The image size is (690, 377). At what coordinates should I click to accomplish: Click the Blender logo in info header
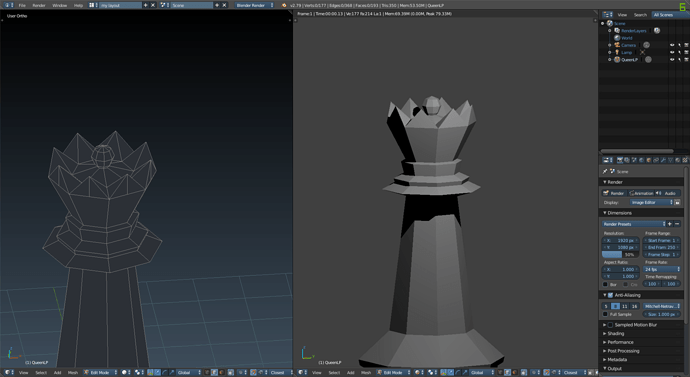click(283, 5)
